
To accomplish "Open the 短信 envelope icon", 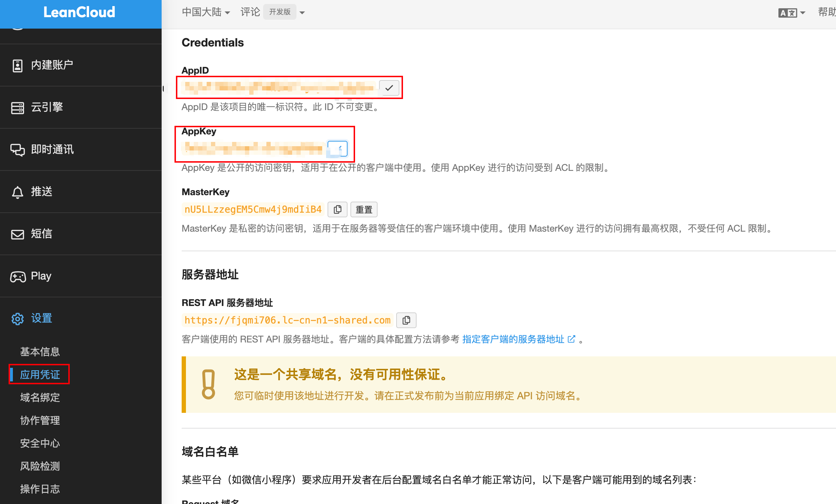I will pyautogui.click(x=18, y=234).
